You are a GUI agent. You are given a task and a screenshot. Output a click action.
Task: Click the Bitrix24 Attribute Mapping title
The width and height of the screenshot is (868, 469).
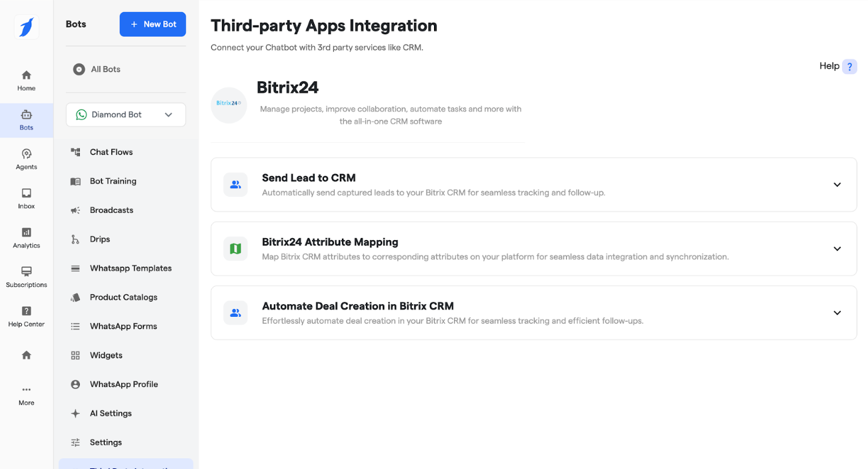click(330, 242)
